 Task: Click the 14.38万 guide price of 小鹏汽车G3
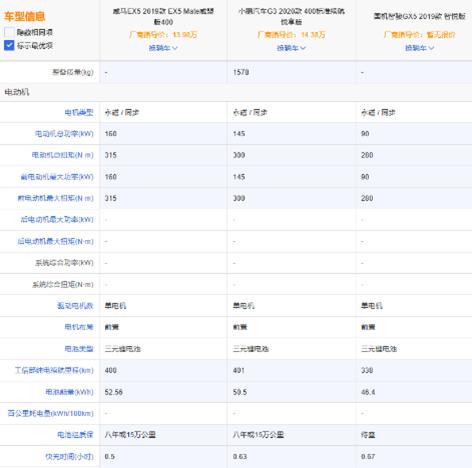[x=313, y=35]
